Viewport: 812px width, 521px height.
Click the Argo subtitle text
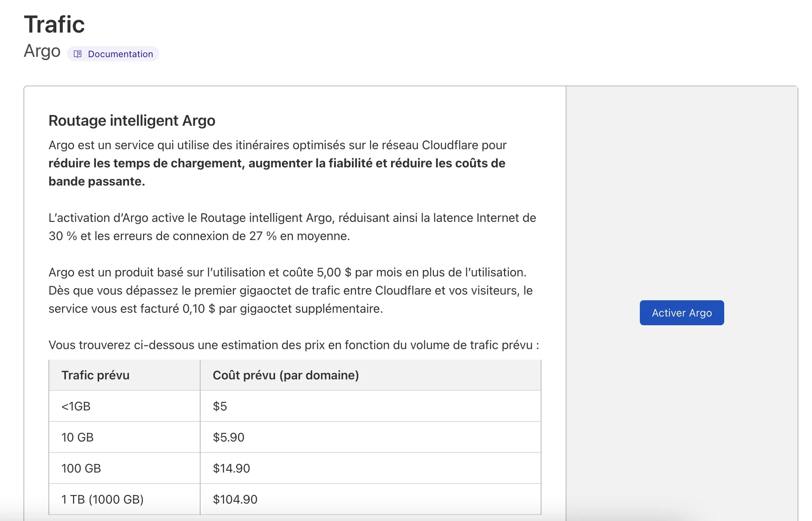pos(42,51)
